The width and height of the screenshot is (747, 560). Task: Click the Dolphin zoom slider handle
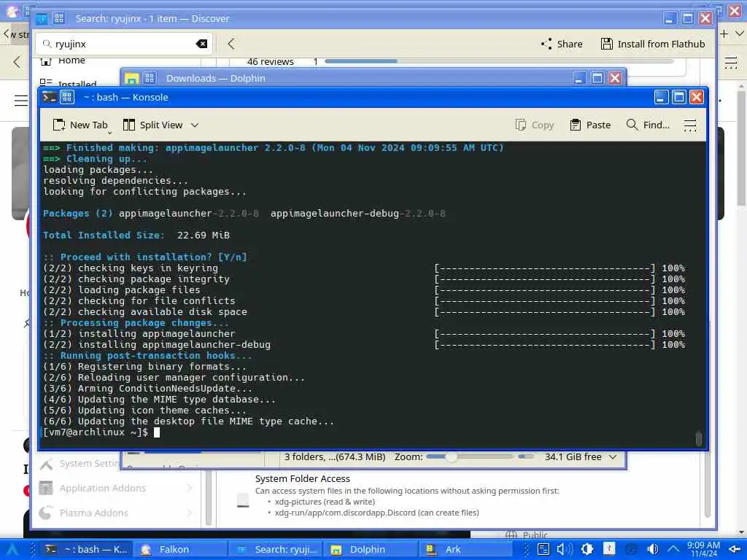(x=451, y=456)
